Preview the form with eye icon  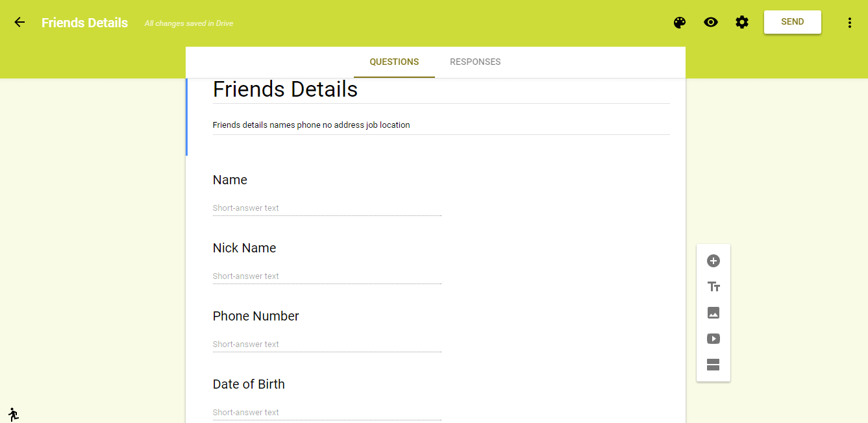(711, 22)
